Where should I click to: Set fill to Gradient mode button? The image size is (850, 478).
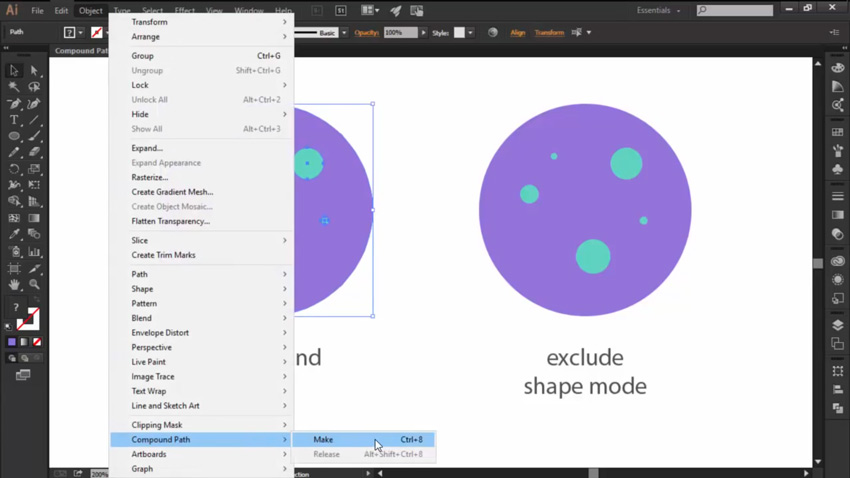(24, 342)
